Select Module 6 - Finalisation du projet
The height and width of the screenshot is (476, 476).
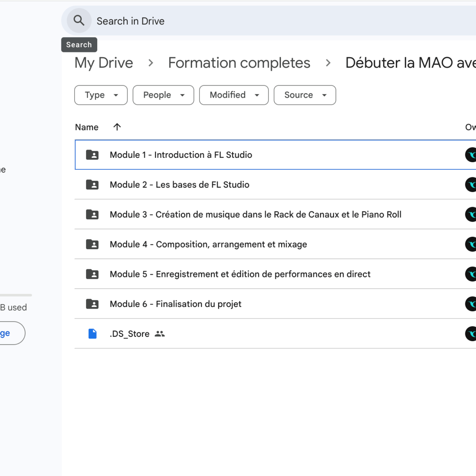[175, 304]
